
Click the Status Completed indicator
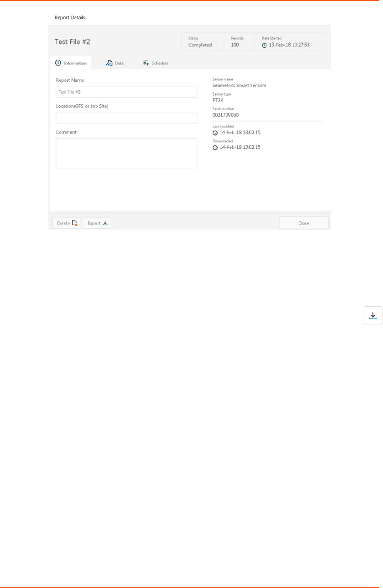point(200,45)
